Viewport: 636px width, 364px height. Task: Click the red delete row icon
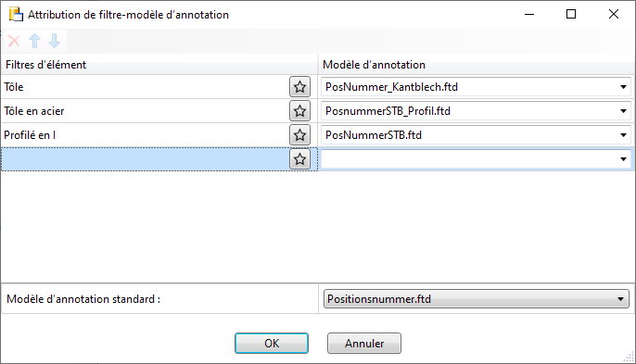point(14,41)
